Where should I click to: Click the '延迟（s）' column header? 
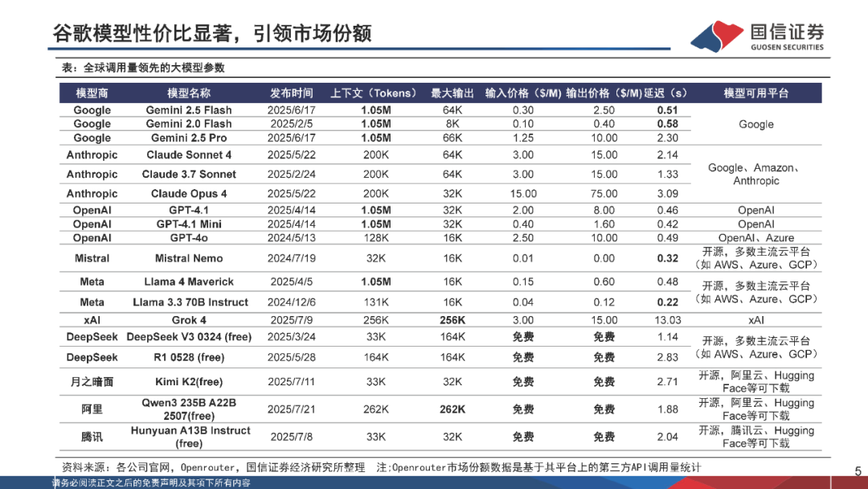click(x=666, y=93)
